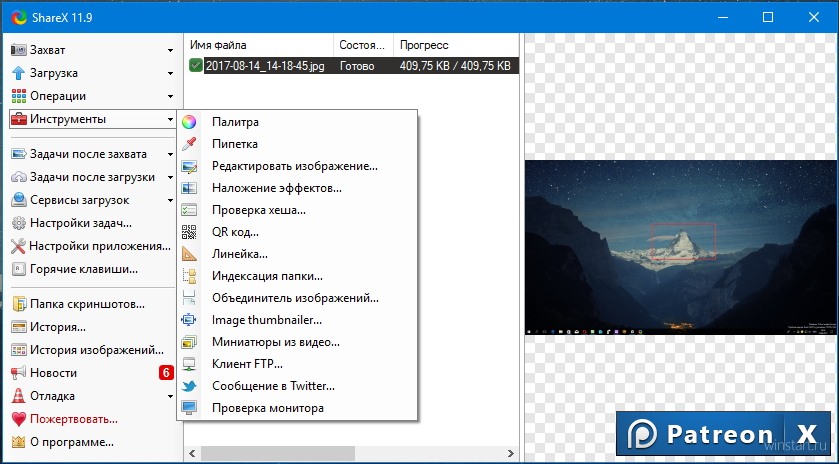Expand the Операции dropdown arrow

[170, 96]
